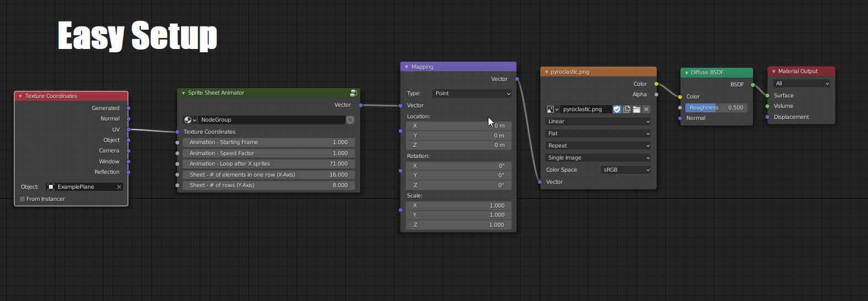
Task: Click the Alpha output socket on pyroclastic.png
Action: point(656,95)
